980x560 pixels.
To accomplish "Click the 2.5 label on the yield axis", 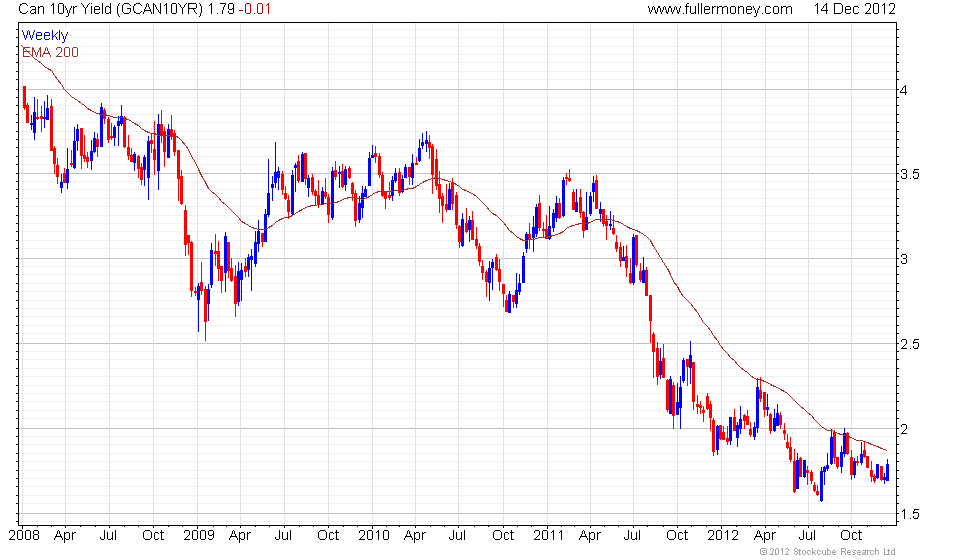I will click(909, 344).
